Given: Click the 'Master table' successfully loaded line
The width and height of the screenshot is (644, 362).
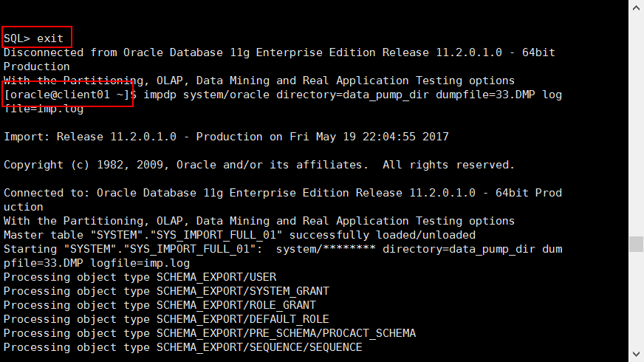Looking at the screenshot, I should tap(239, 235).
